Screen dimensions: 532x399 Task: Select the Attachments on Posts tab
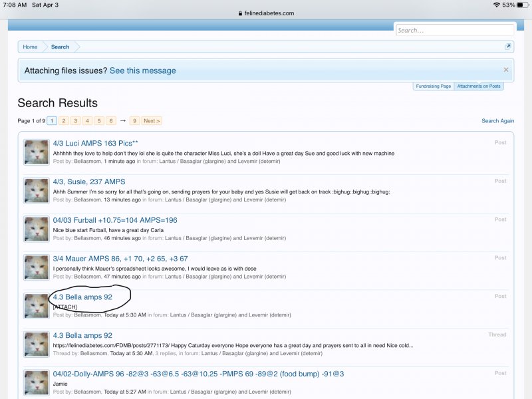click(x=479, y=86)
